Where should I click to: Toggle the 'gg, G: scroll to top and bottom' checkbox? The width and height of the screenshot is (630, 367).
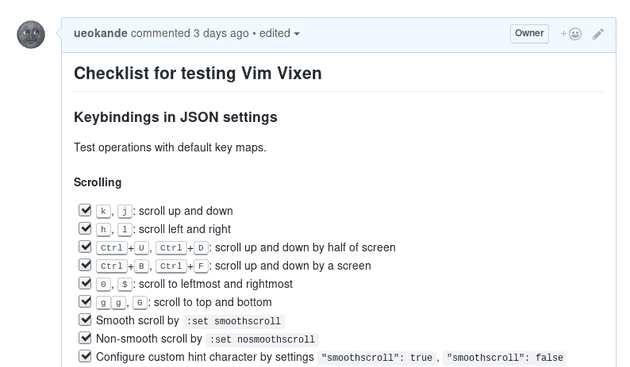(x=85, y=301)
